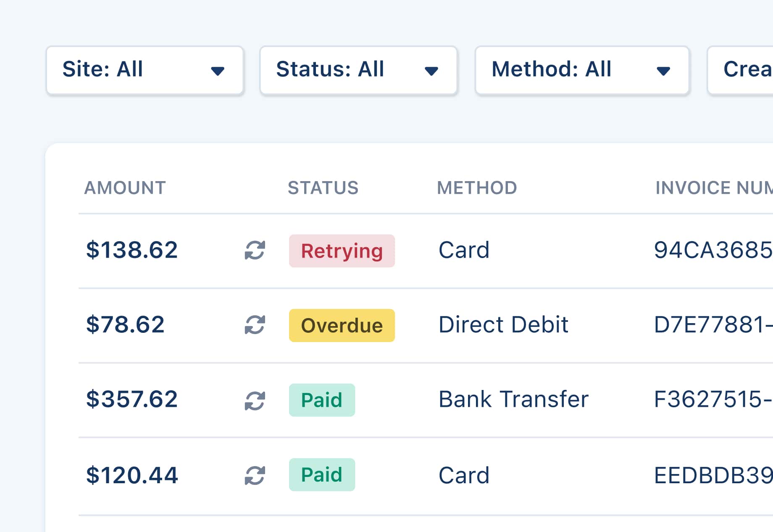
Task: Click the retry icon on the $120.44 payment
Action: [x=254, y=474]
